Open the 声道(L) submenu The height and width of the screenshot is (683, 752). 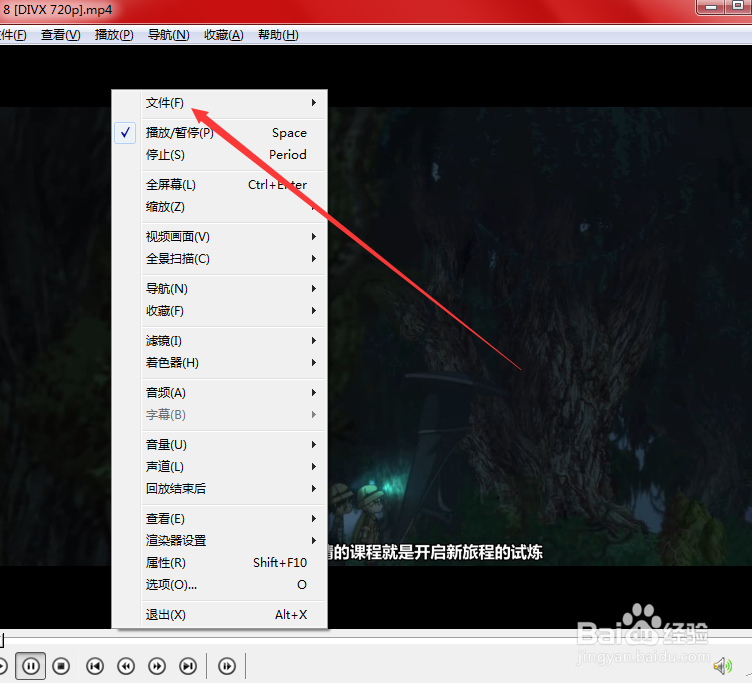click(220, 467)
